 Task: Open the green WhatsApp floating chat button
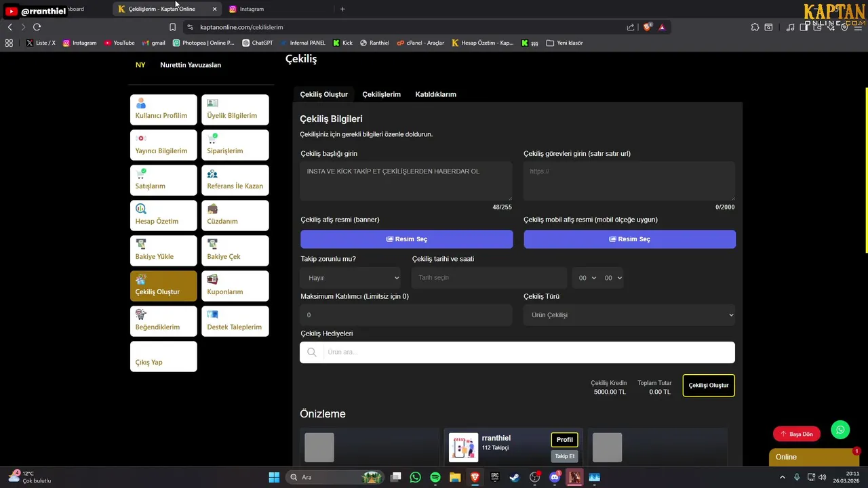[x=840, y=430]
